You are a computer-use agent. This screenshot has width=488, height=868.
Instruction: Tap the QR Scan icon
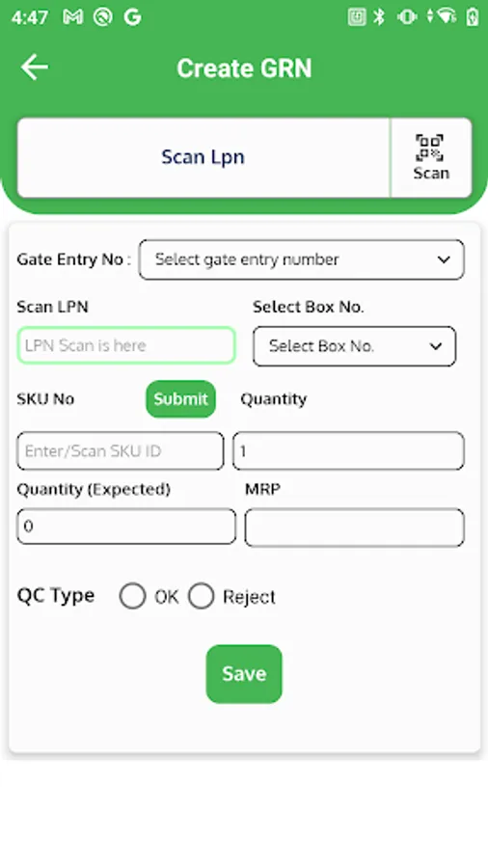(x=430, y=157)
